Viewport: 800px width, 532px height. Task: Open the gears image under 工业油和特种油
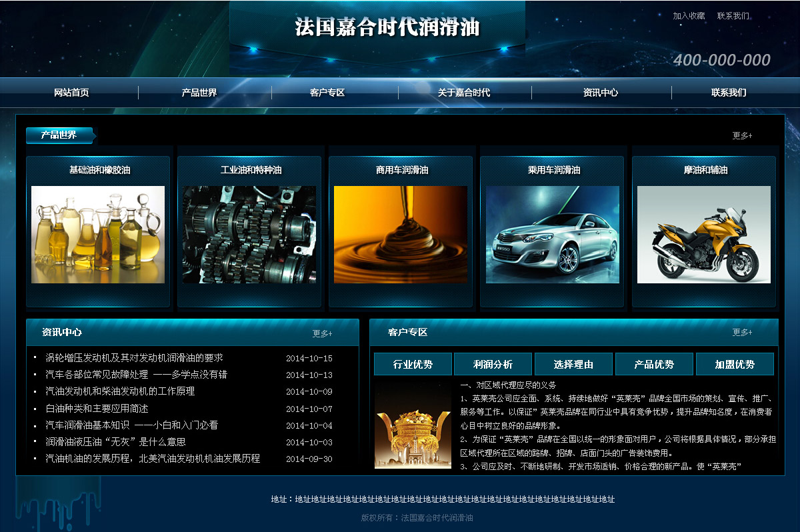249,234
